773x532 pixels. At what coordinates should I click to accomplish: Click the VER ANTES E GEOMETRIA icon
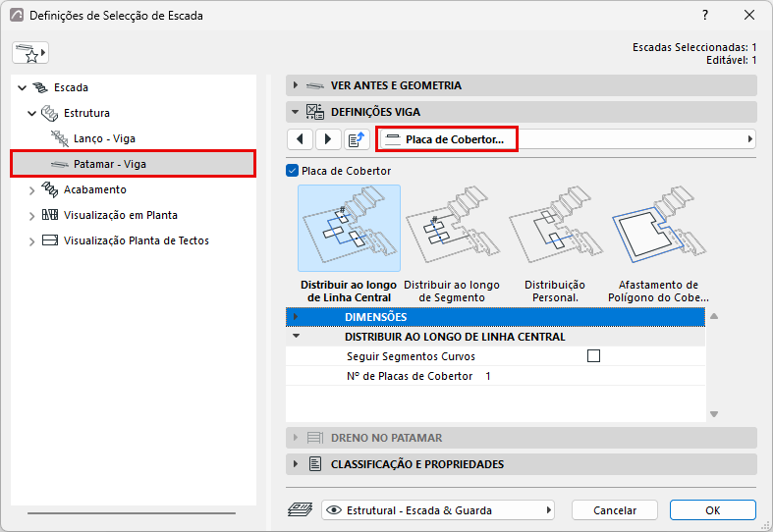(x=315, y=85)
